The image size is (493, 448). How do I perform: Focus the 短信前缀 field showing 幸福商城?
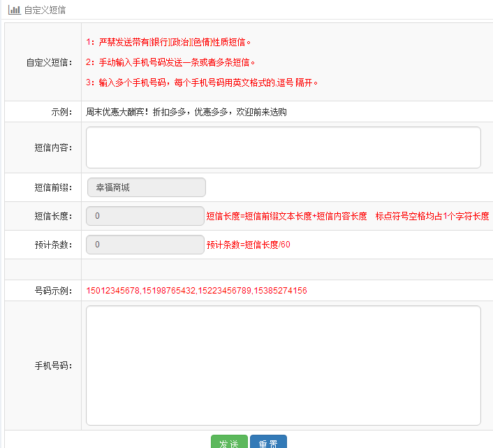click(x=145, y=187)
